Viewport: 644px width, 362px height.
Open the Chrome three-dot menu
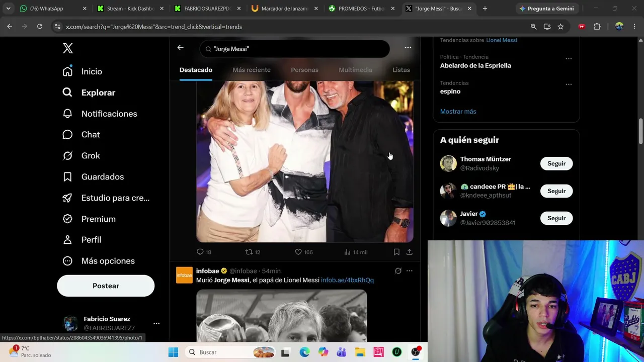point(635,27)
